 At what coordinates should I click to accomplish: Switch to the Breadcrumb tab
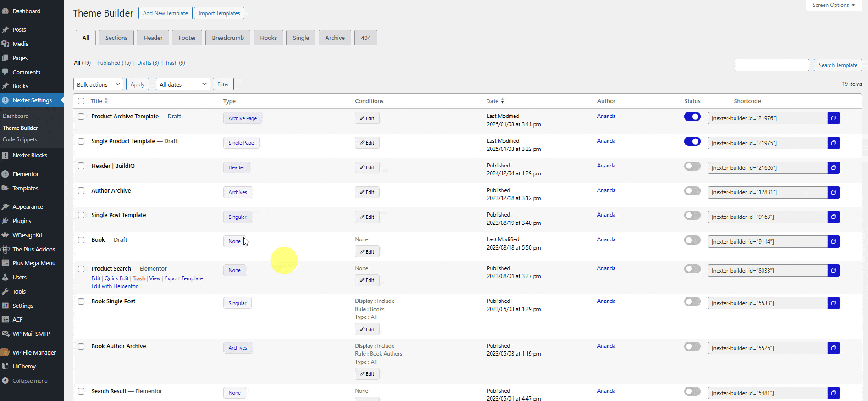(x=228, y=38)
